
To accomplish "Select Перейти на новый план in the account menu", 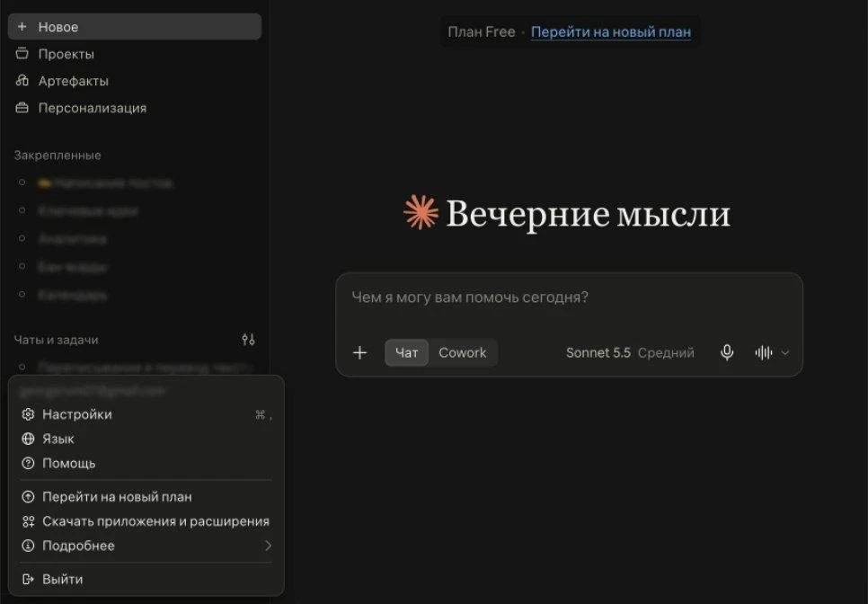I will tap(146, 497).
